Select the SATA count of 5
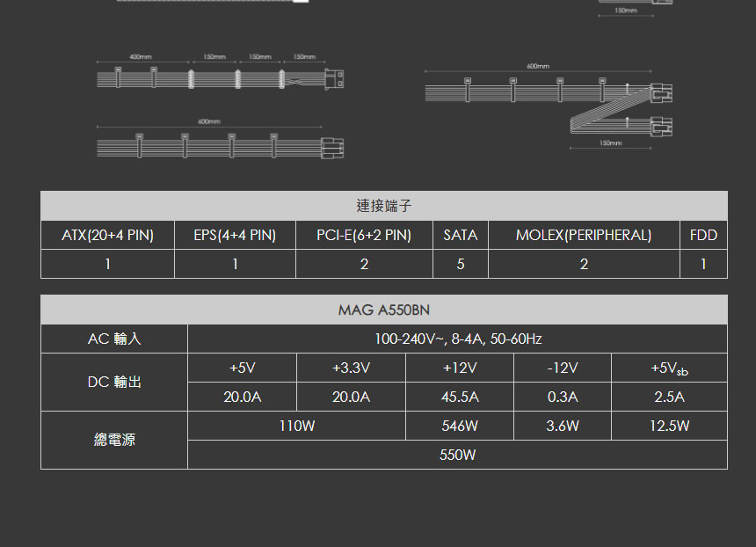Screen dimensions: 756x547 point(461,264)
